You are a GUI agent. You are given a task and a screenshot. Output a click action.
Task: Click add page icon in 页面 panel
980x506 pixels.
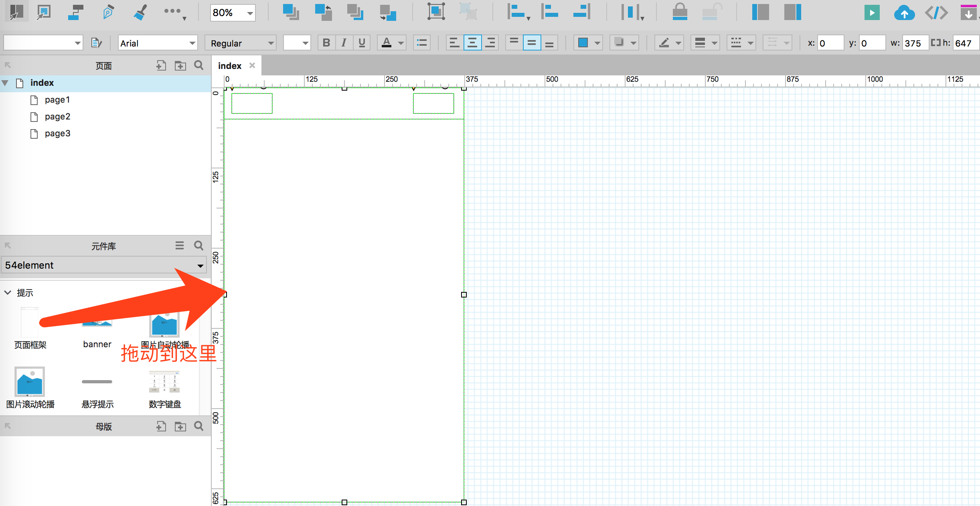(x=161, y=66)
